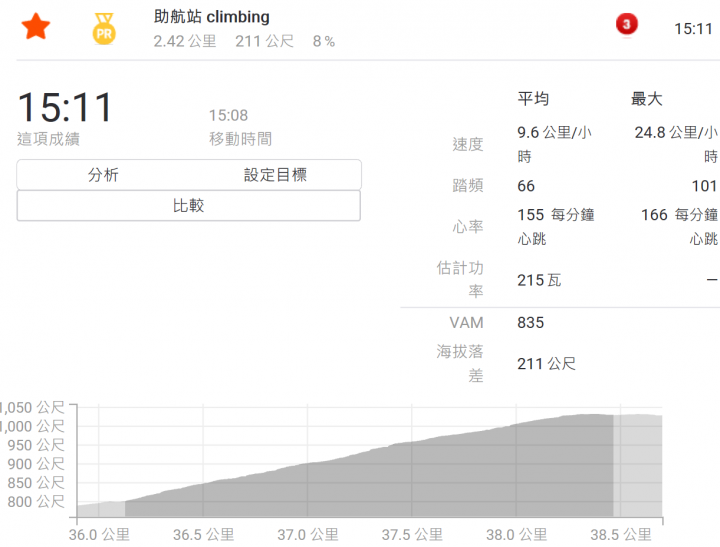Click the 比較 button

[189, 205]
